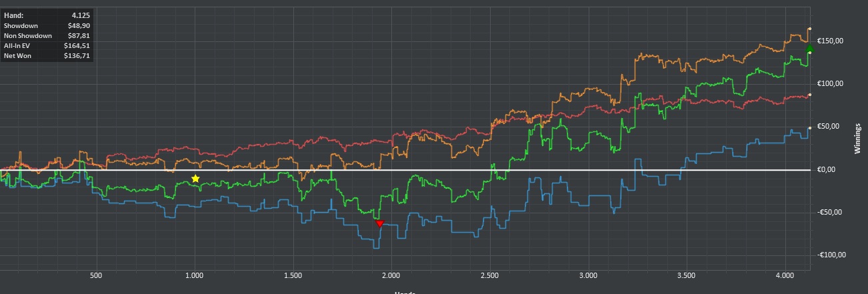Click the red Non Showdown line endpoint dot
868x294 pixels.
[809, 95]
